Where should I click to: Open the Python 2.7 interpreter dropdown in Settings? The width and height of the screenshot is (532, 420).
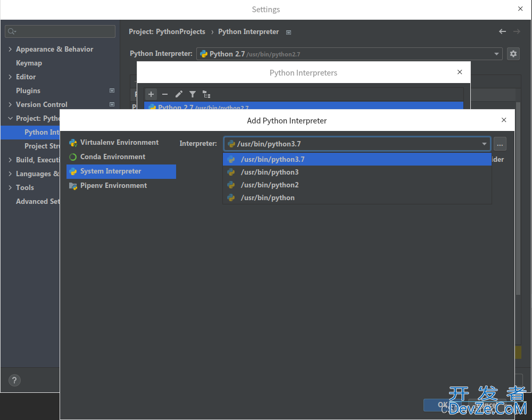click(496, 54)
